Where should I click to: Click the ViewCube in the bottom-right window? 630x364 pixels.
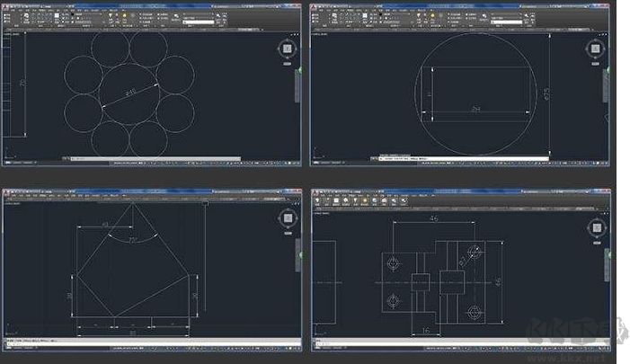click(597, 227)
